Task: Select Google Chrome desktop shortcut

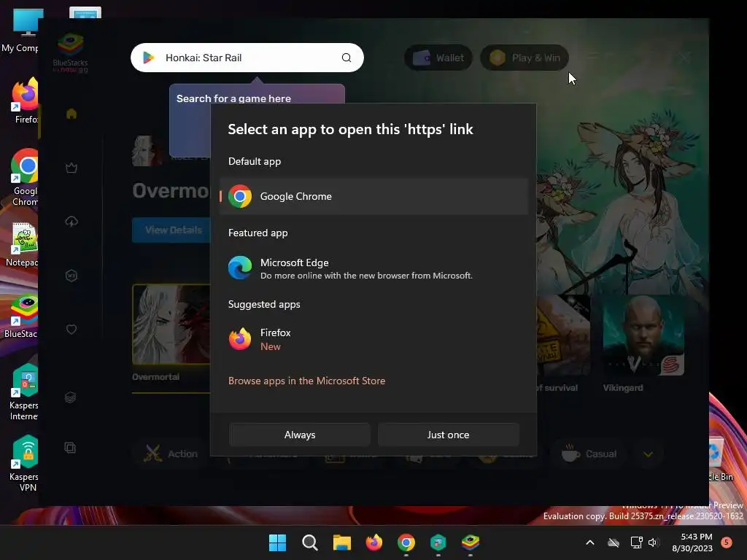Action: coord(25,177)
